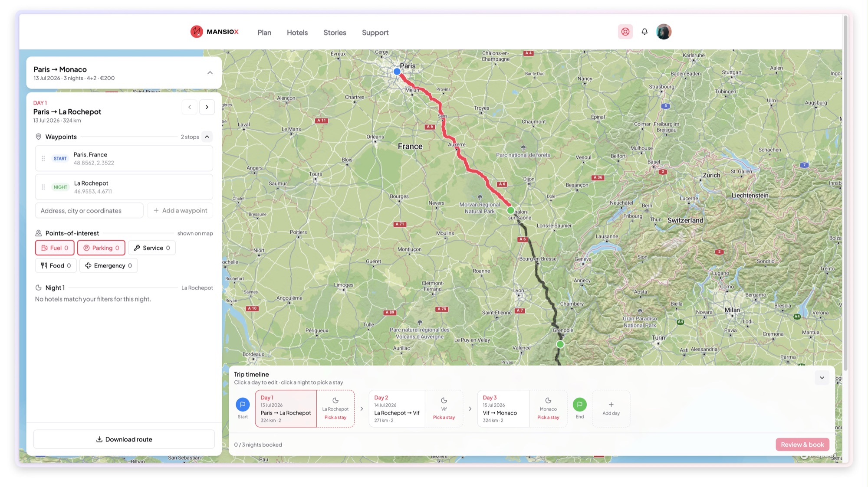Click arrow between Day 2 and Day 3
The height and width of the screenshot is (487, 868).
[470, 409]
